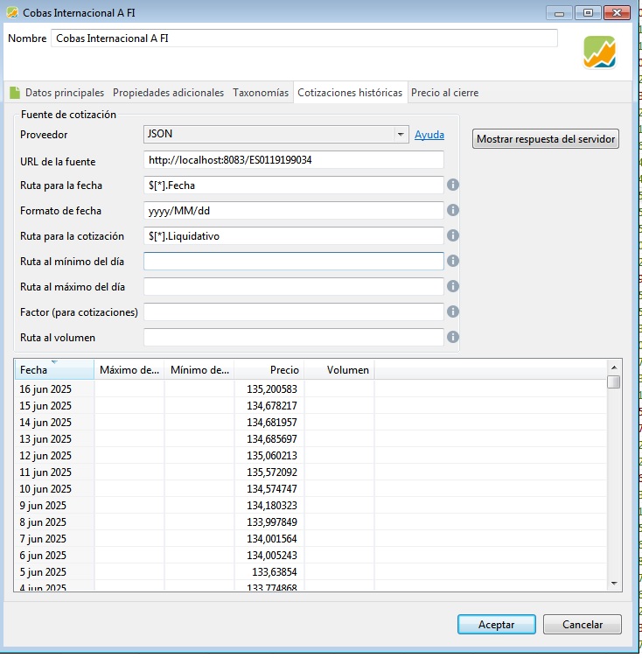Image resolution: width=642 pixels, height=672 pixels.
Task: Click price value 134,001564
Action: coord(271,539)
